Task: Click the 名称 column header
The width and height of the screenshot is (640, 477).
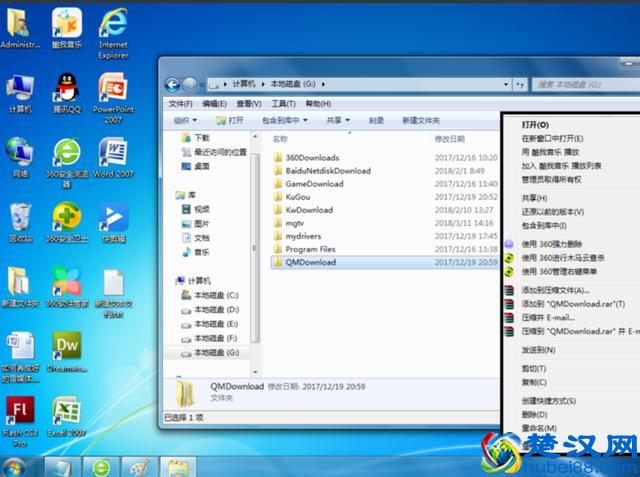Action: 281,139
